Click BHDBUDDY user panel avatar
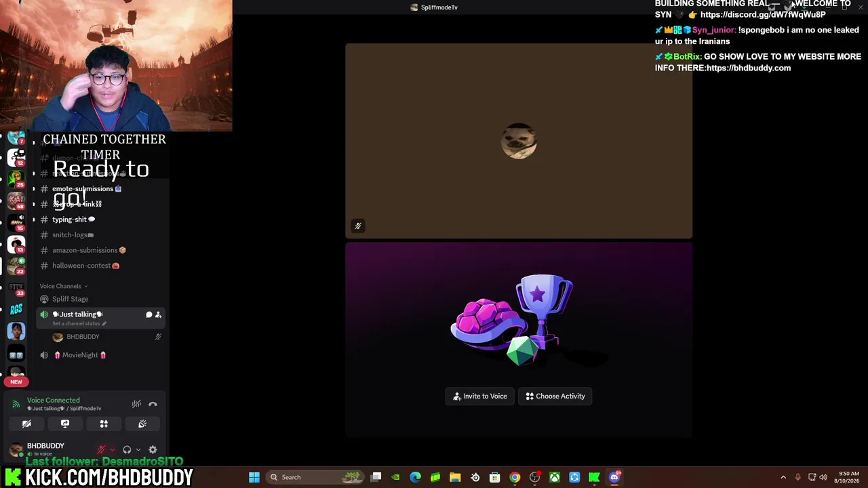This screenshot has height=488, width=868. [x=16, y=449]
